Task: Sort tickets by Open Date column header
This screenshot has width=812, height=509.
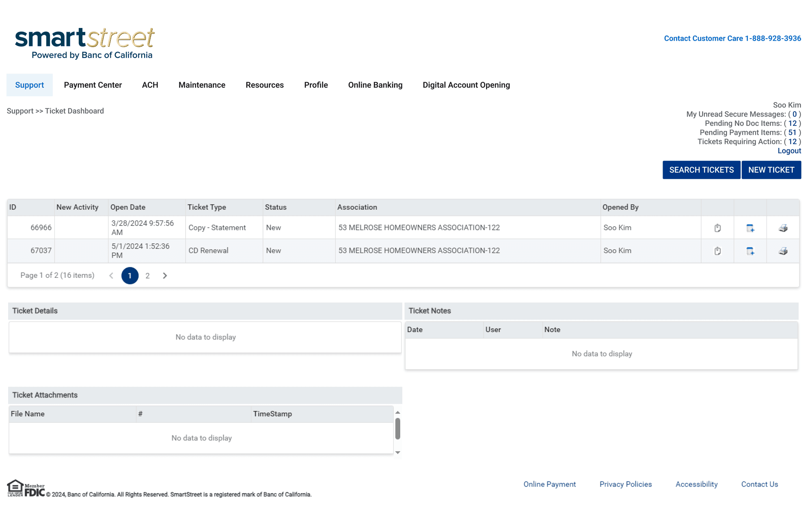Action: (x=128, y=207)
